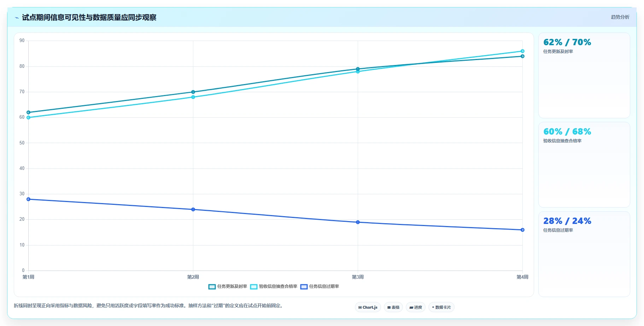Viewport: 644px width, 326px height.
Task: Click the 第3周 x-axis label
Action: 358,277
